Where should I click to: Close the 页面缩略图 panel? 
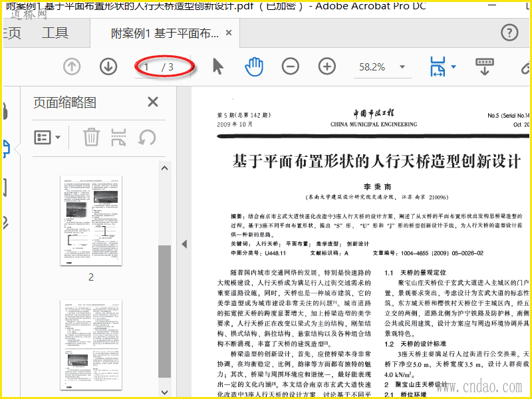pos(153,102)
